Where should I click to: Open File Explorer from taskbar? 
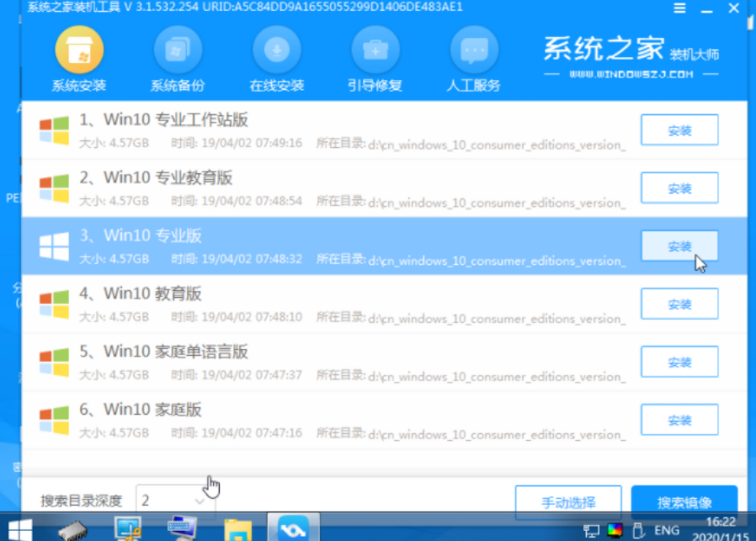pos(237,529)
